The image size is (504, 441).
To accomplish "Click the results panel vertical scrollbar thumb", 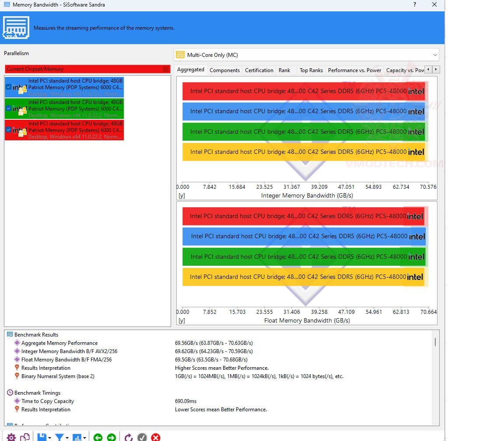I will pos(435,342).
